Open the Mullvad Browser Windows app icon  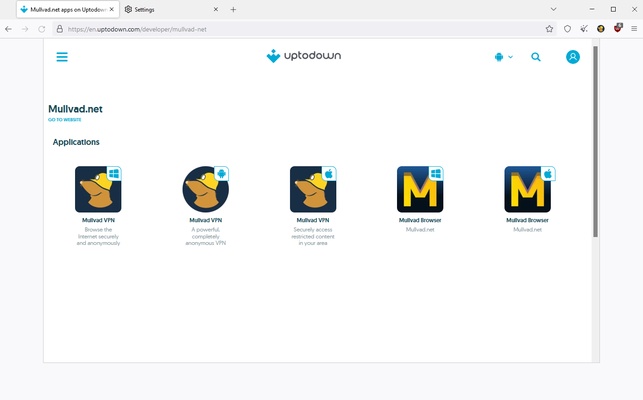(x=420, y=189)
